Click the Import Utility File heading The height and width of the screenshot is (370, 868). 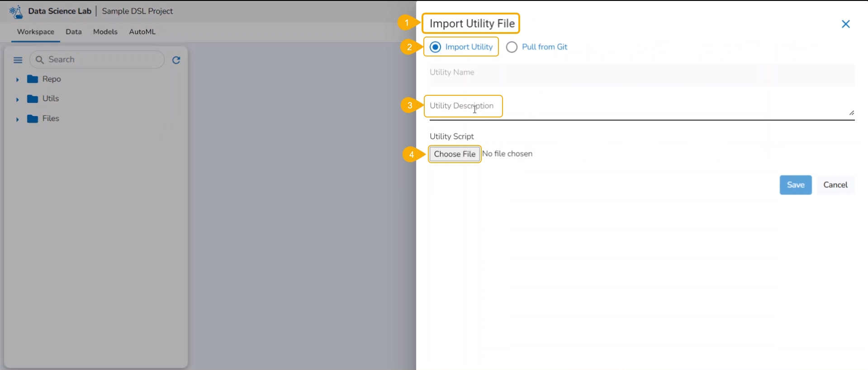[x=472, y=23]
